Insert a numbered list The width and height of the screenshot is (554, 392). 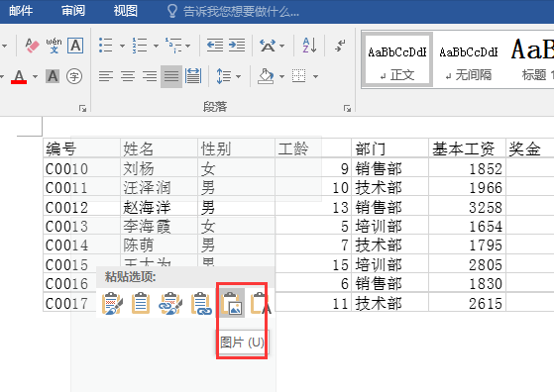(x=140, y=46)
